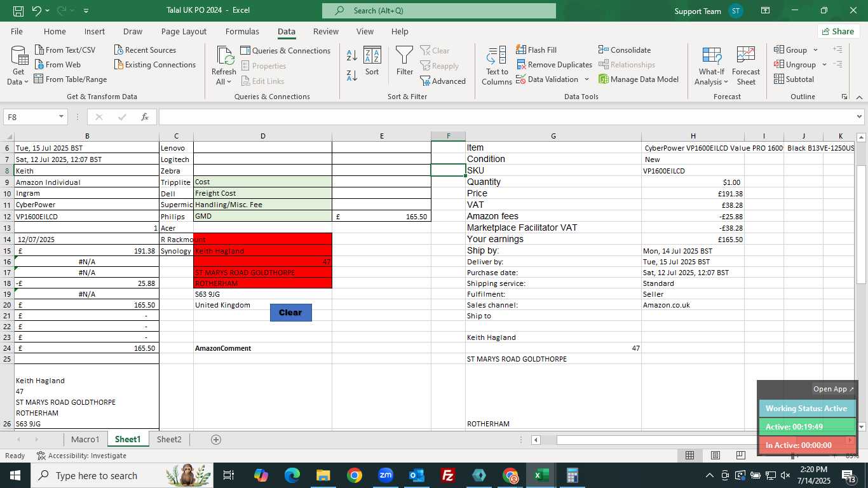Screen dimensions: 868x488
Task: Switch to Sheet2 tab
Action: pos(169,439)
